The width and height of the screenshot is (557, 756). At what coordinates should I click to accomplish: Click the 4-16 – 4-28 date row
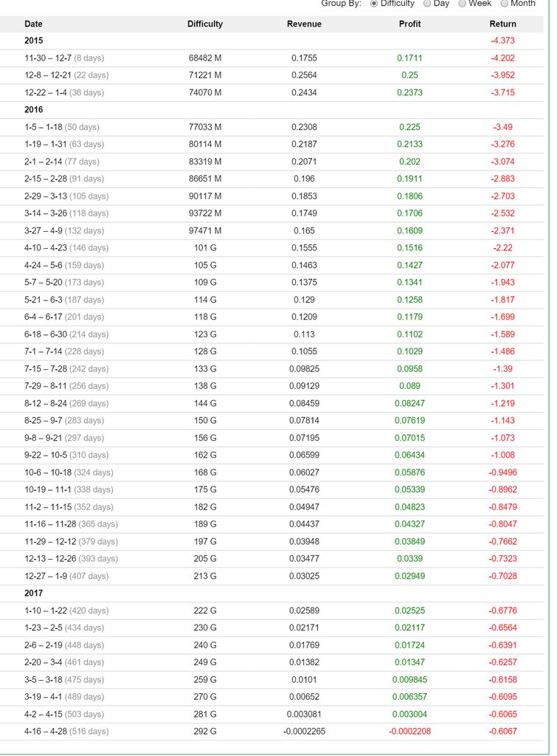66,732
